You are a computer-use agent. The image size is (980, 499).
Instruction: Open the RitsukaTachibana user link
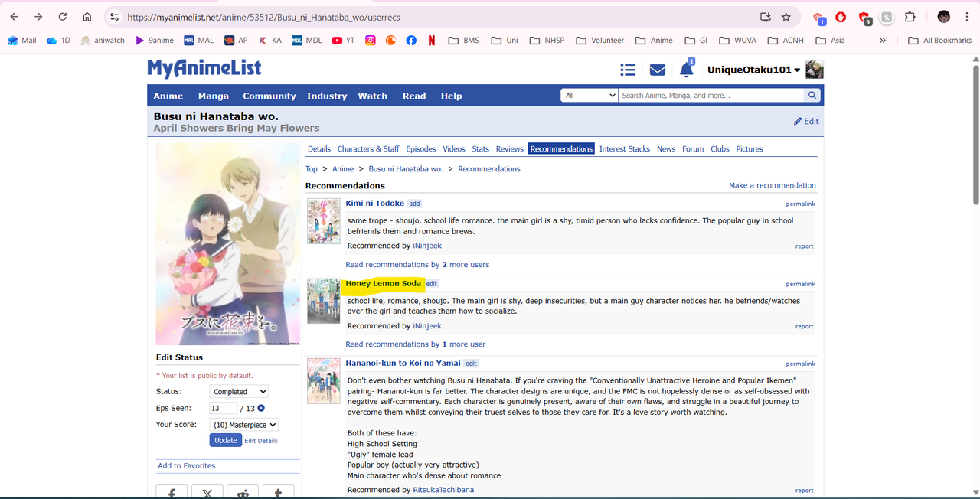click(443, 490)
